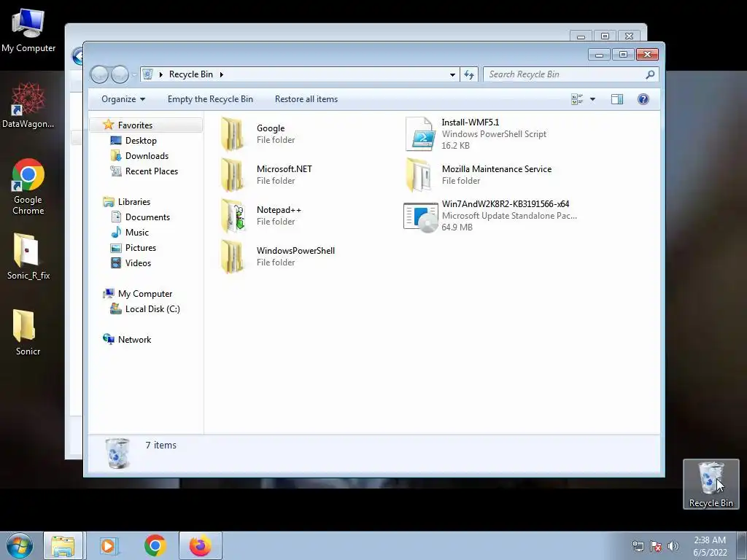Image resolution: width=747 pixels, height=560 pixels.
Task: Click the refresh button beside the address bar
Action: click(469, 75)
